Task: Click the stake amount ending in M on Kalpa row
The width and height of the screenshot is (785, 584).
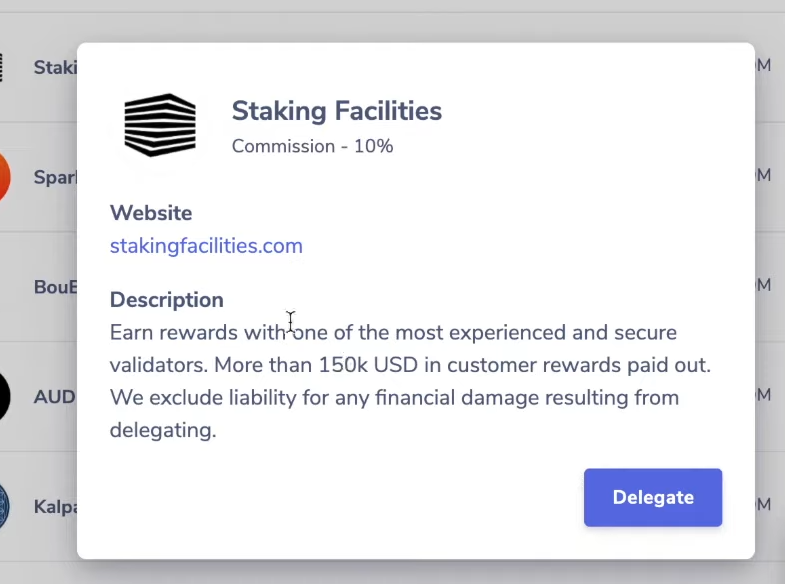Action: click(x=763, y=504)
